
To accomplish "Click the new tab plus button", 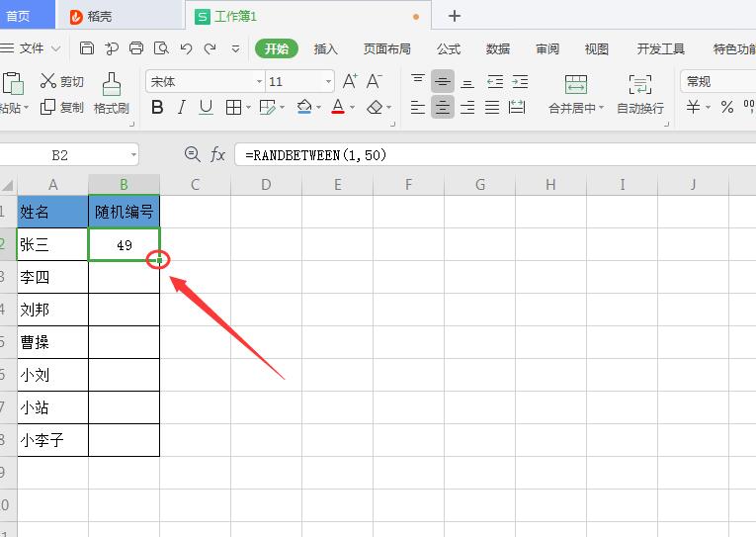I will 455,16.
